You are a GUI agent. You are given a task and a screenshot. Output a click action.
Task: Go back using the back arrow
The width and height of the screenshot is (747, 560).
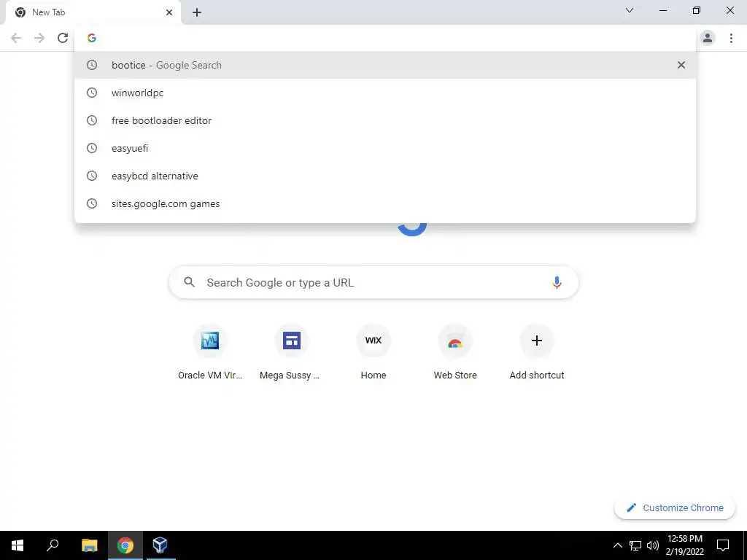click(x=16, y=38)
